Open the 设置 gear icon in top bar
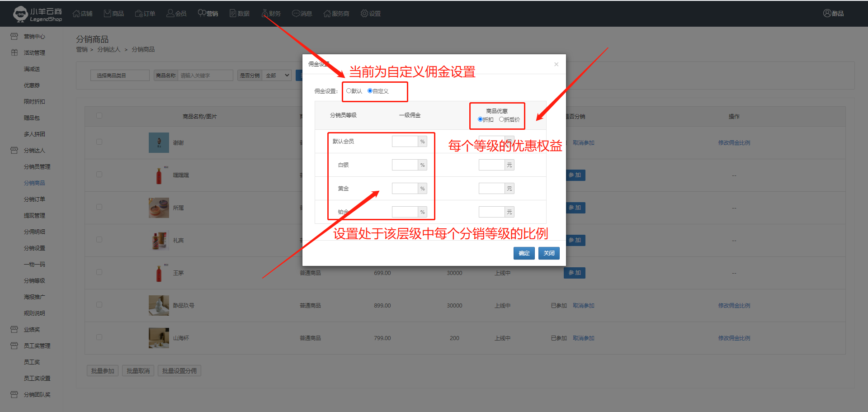 [364, 14]
